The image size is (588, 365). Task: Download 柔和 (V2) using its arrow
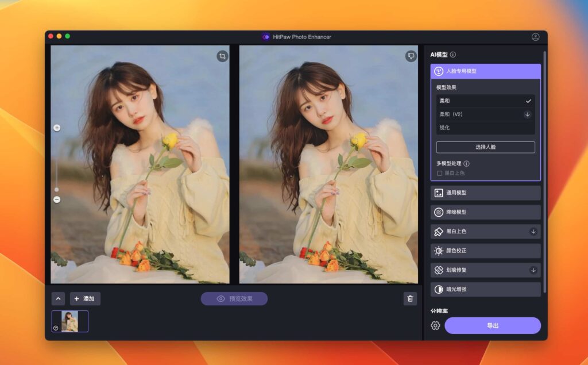pos(528,114)
